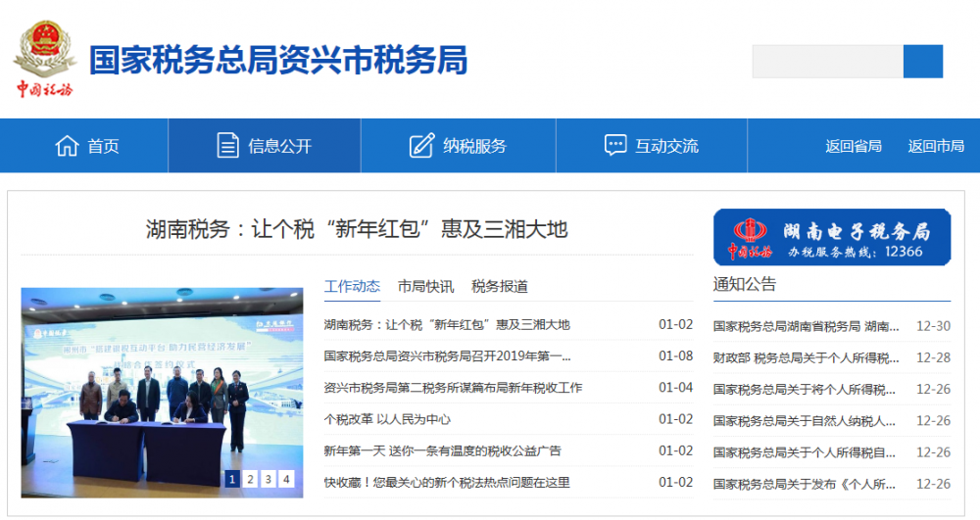Open the 税务报道 tab
The width and height of the screenshot is (980, 520).
pos(500,286)
